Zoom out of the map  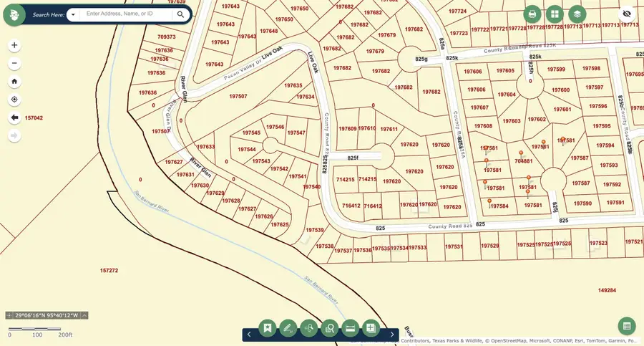tap(15, 63)
